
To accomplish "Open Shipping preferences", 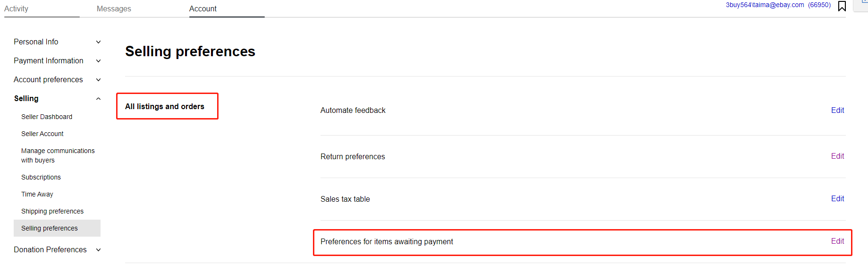I will click(52, 211).
